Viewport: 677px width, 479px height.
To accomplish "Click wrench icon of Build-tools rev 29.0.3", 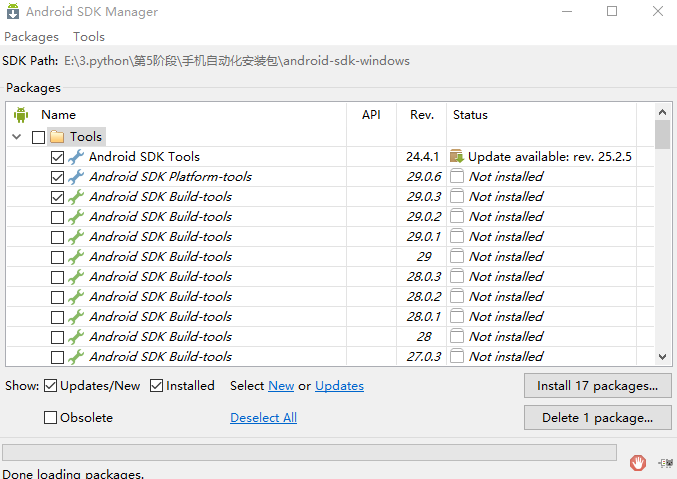I will point(76,197).
